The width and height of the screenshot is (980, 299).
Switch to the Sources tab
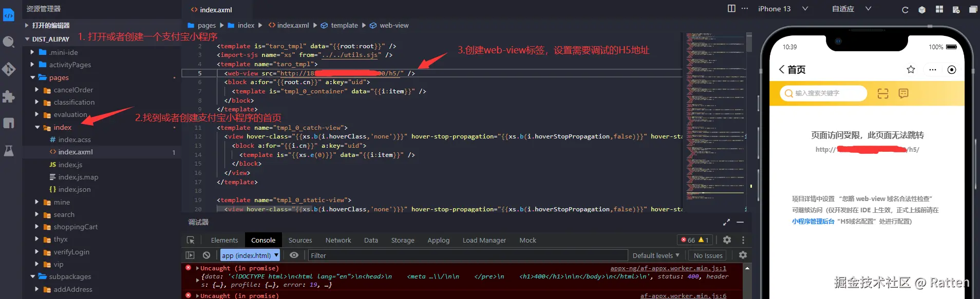pos(300,240)
